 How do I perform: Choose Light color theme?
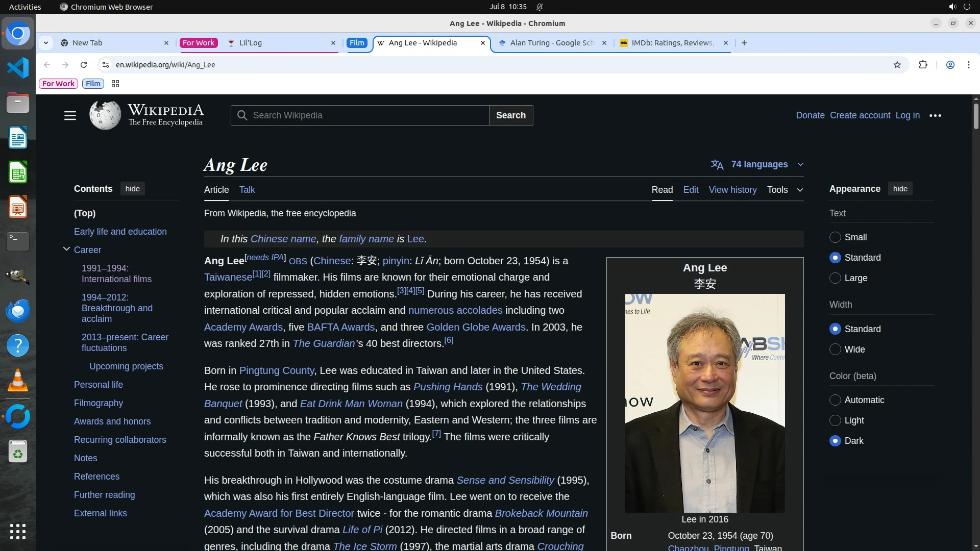point(835,420)
